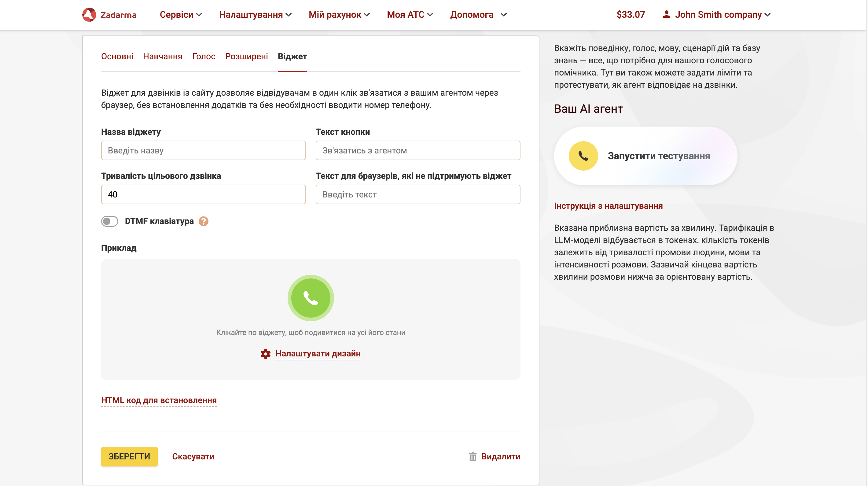
Task: Click the green phone widget preview icon
Action: 310,298
